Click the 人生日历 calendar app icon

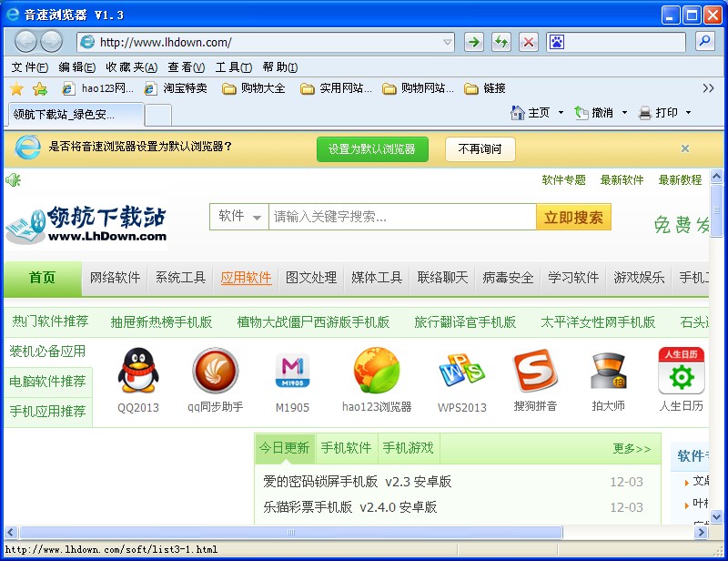click(x=681, y=371)
